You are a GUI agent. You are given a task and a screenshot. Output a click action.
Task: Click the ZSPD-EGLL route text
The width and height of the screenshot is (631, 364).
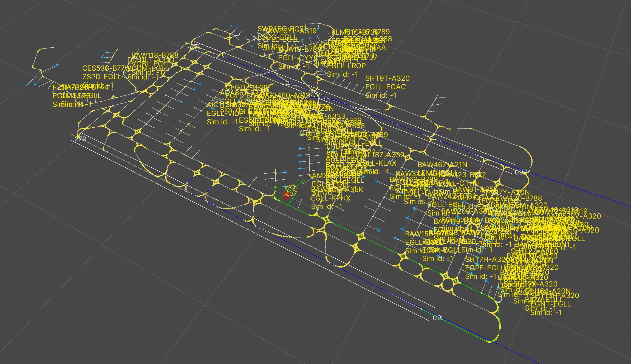[102, 77]
